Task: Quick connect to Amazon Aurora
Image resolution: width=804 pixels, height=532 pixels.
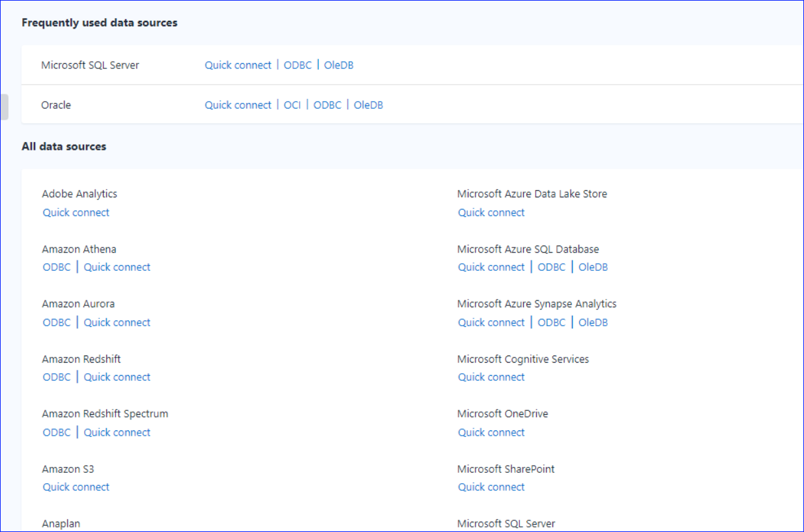Action: [x=117, y=322]
